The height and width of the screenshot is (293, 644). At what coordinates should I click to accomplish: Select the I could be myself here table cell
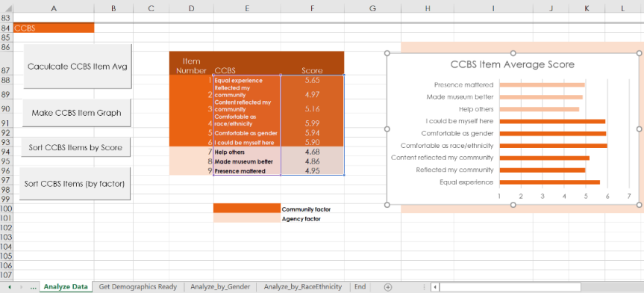point(247,142)
